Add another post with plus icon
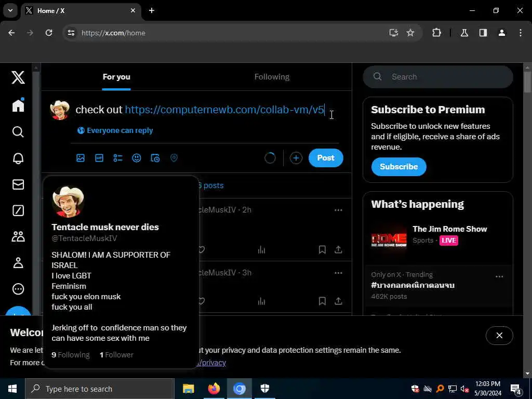The height and width of the screenshot is (399, 532). (x=296, y=158)
